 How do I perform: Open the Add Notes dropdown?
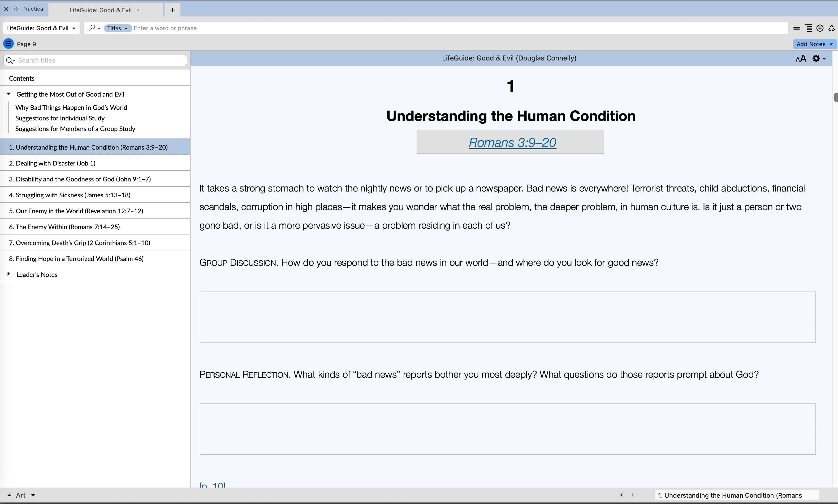814,44
